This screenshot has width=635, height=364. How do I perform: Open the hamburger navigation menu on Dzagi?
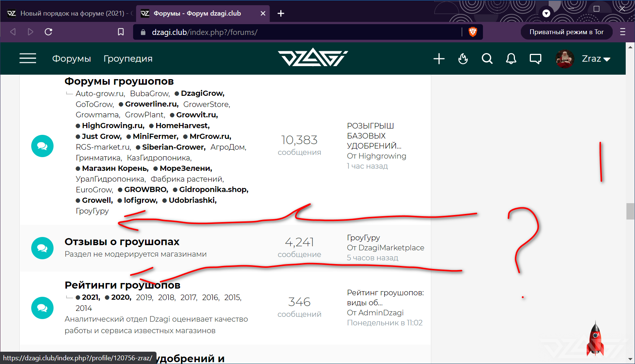pos(28,58)
